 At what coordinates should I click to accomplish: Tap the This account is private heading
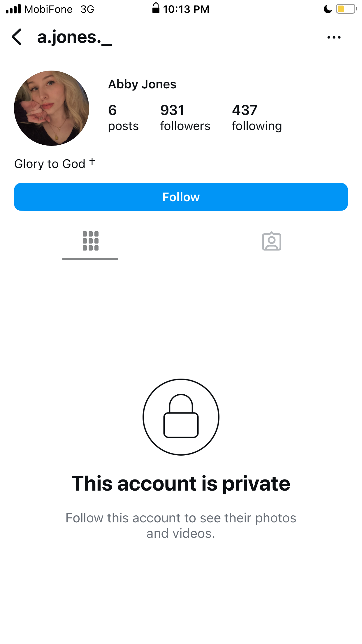[x=181, y=484]
